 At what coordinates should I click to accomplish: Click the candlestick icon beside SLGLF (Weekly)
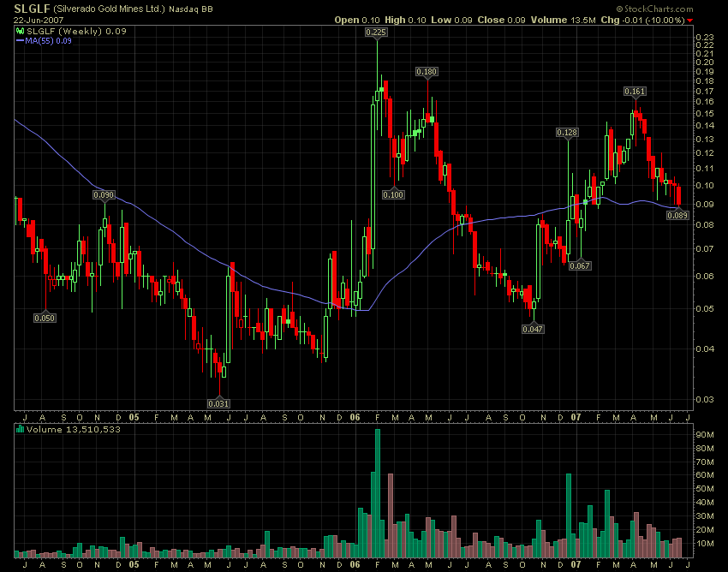pyautogui.click(x=20, y=31)
